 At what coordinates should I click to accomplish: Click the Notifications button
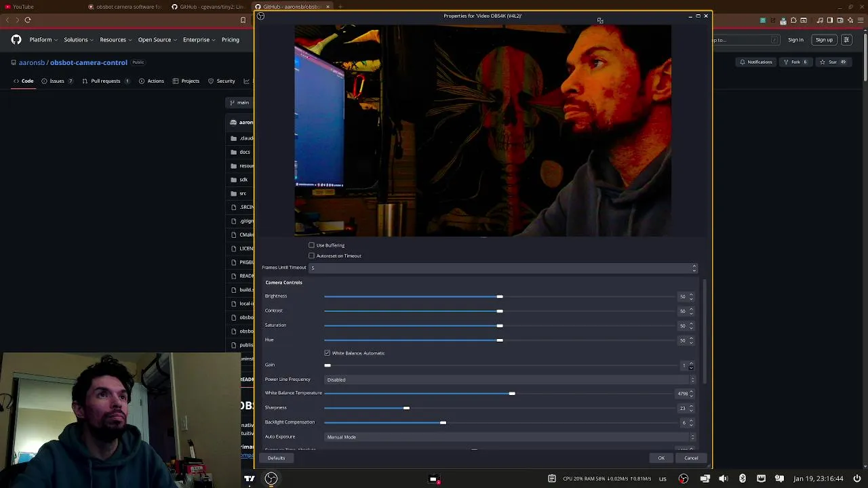(x=756, y=62)
